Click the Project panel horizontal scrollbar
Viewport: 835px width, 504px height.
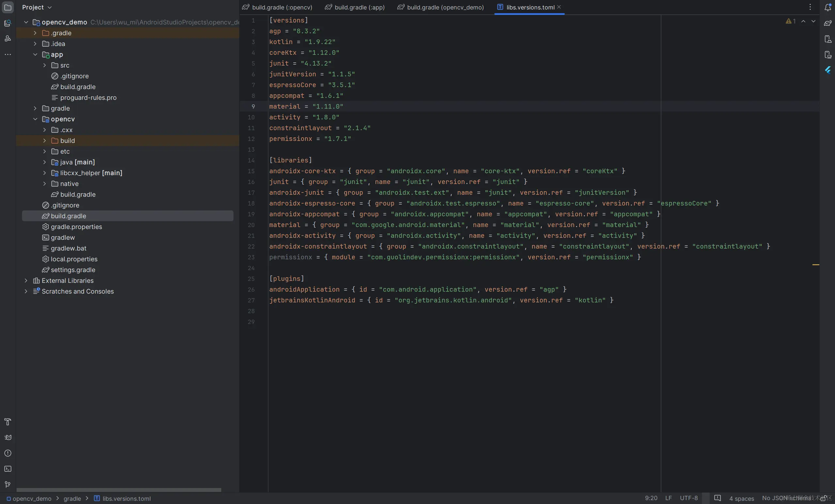pyautogui.click(x=118, y=490)
